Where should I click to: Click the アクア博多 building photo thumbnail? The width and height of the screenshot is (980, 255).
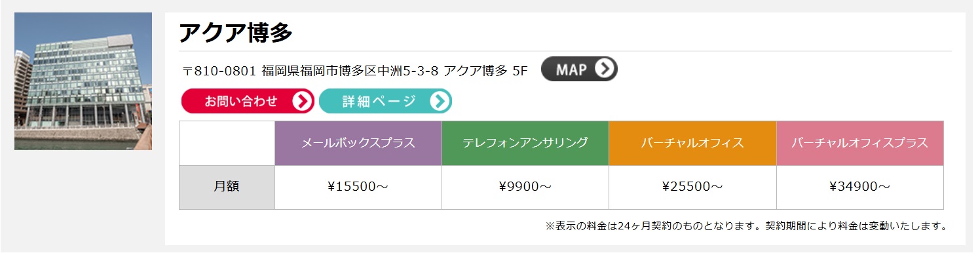coord(83,81)
